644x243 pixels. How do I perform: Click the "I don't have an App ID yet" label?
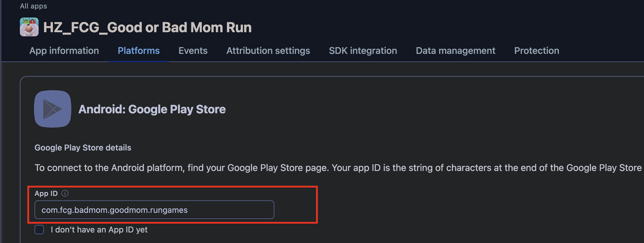(99, 230)
